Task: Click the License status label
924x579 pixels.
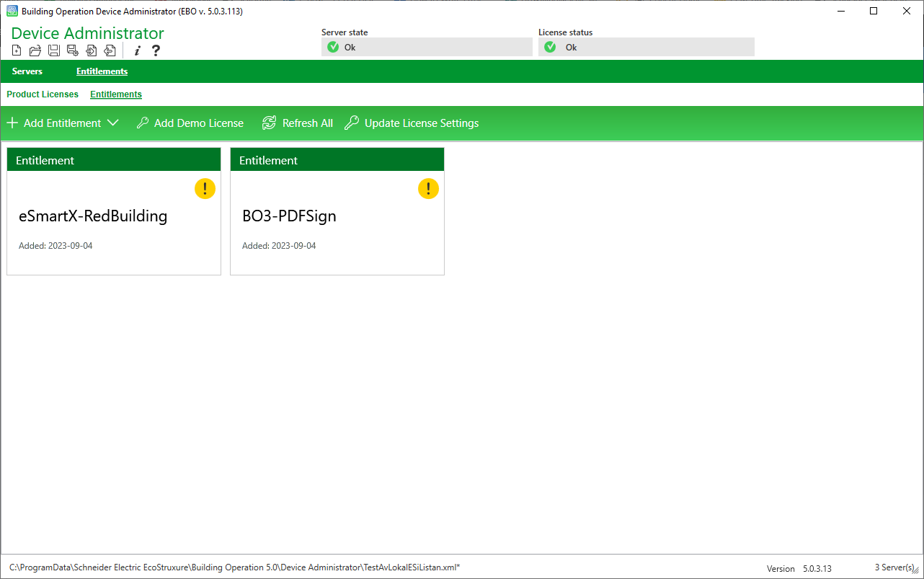Action: [x=566, y=32]
